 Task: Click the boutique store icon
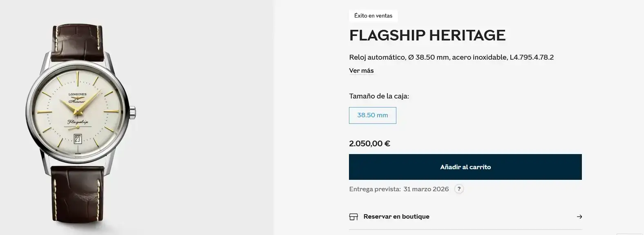pos(353,217)
